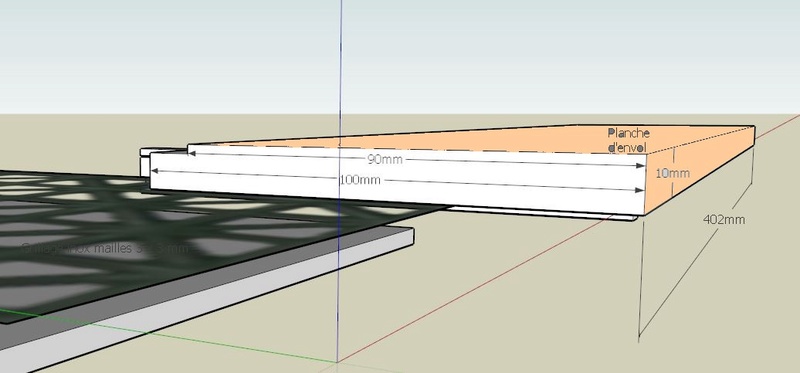Screen dimensions: 800x373
Task: Click the faded mesh label reading "malles"
Action: click(x=113, y=248)
